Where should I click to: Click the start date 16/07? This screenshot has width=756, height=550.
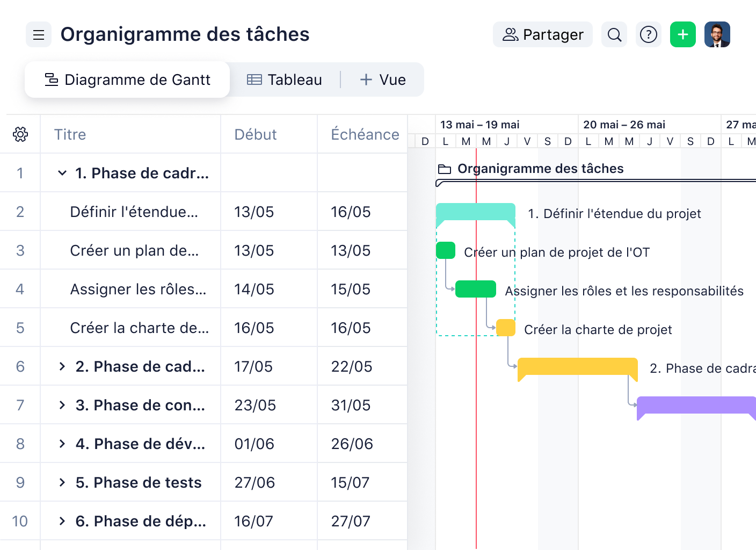click(x=253, y=522)
